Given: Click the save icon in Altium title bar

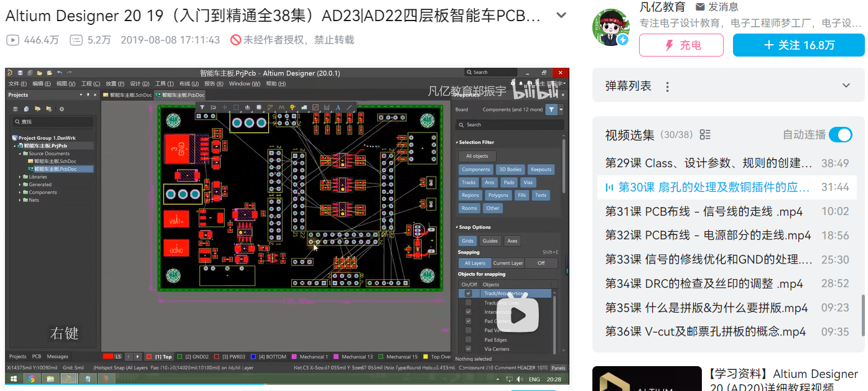Looking at the screenshot, I should pyautogui.click(x=20, y=73).
